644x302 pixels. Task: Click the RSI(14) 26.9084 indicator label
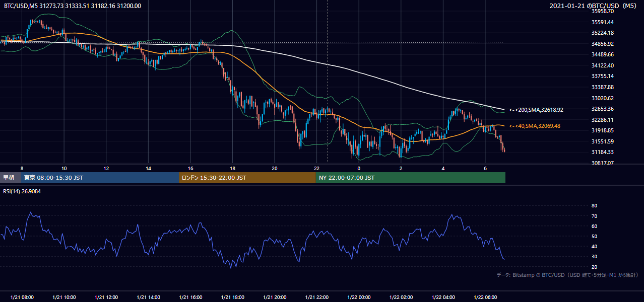tap(23, 191)
